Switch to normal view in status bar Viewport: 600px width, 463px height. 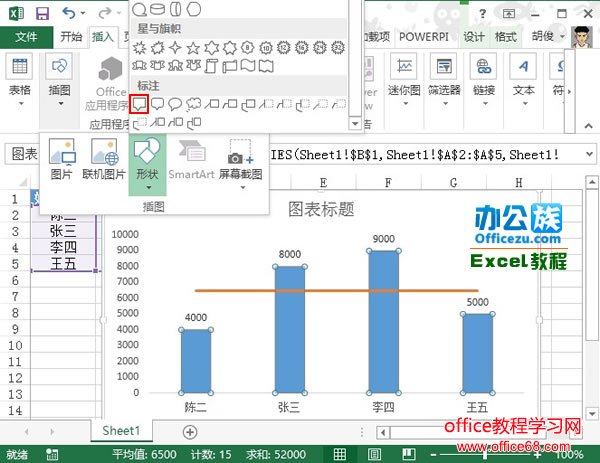(340, 454)
